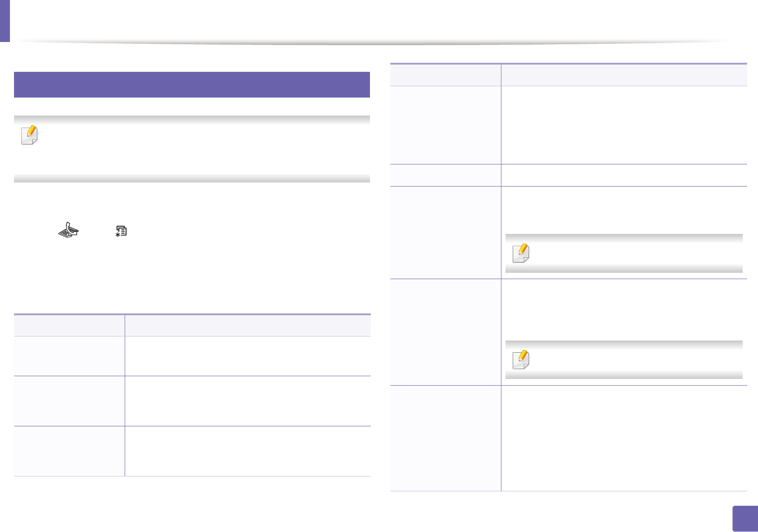This screenshot has height=532, width=758.
Task: Click the purple page number box in the corner
Action: (x=744, y=518)
